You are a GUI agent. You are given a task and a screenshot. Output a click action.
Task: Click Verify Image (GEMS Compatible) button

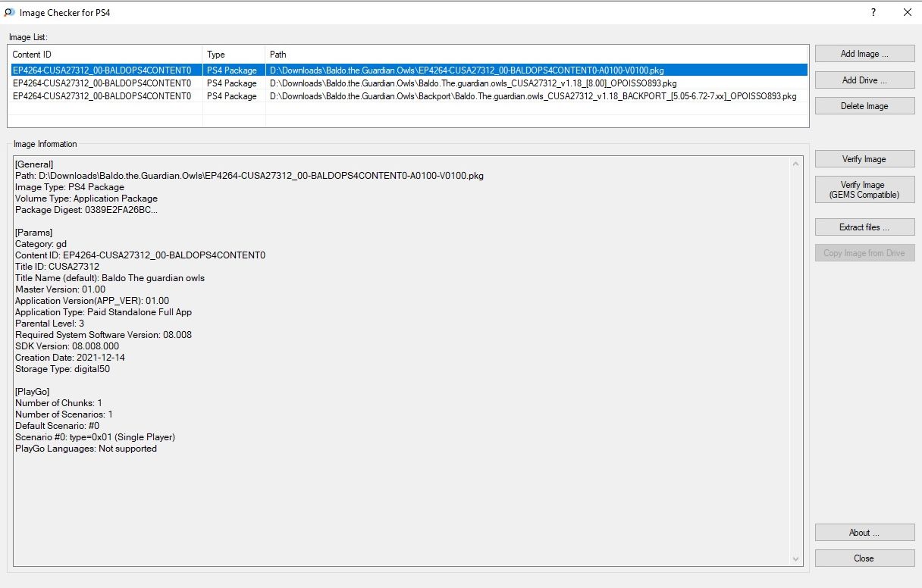(864, 189)
